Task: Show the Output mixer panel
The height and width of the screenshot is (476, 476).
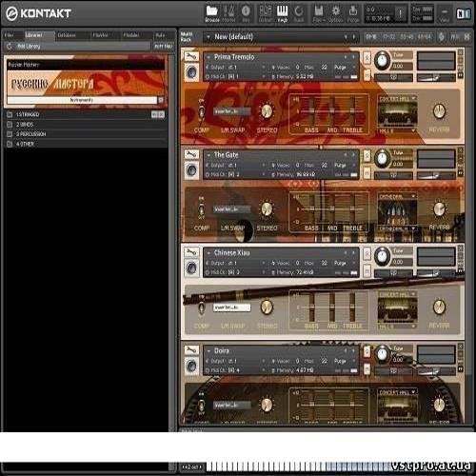Action: click(266, 11)
